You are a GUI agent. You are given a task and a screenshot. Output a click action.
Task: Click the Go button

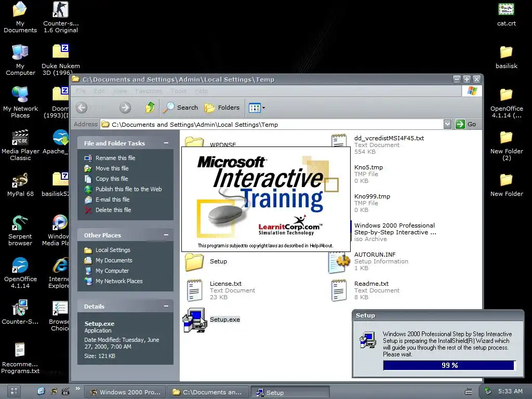tap(466, 124)
